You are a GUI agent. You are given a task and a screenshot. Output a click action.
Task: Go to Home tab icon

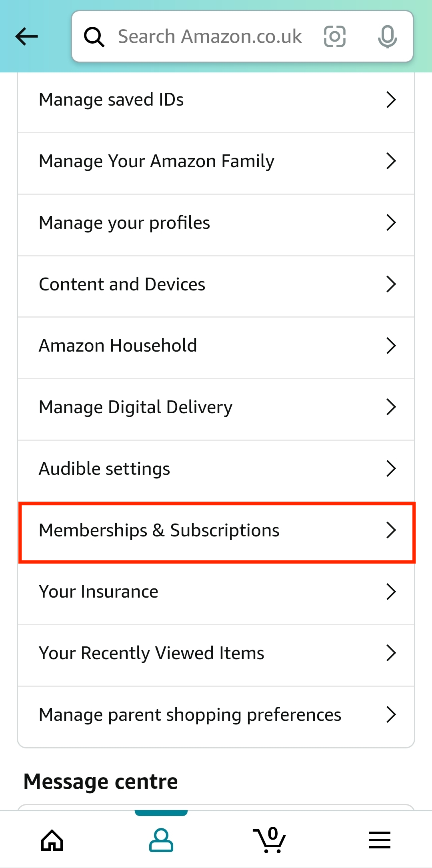52,840
